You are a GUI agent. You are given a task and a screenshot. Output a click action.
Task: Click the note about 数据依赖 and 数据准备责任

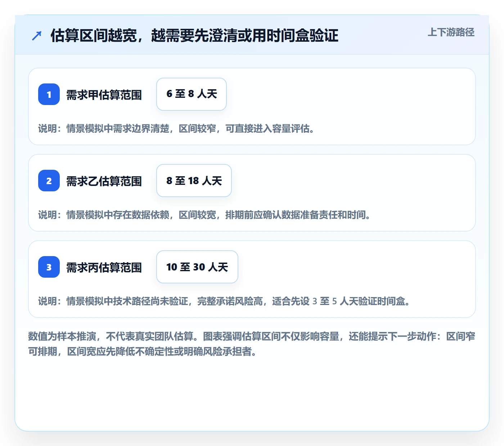click(x=205, y=215)
